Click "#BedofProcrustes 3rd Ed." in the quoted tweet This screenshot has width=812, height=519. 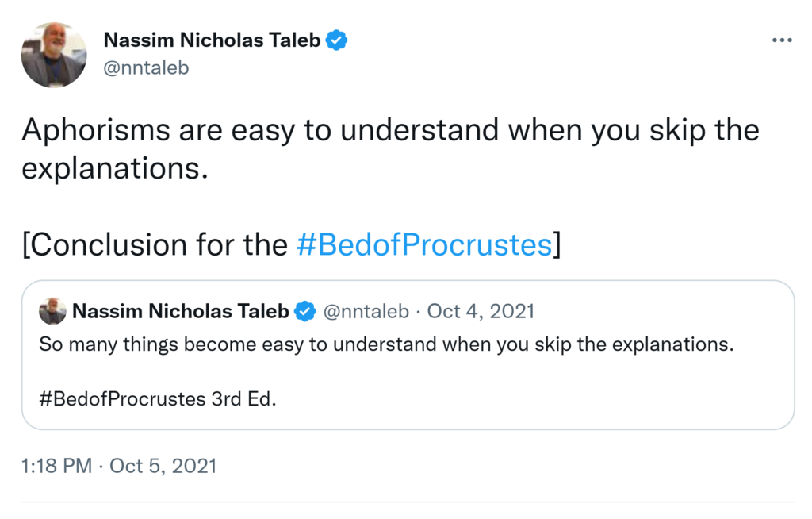157,398
